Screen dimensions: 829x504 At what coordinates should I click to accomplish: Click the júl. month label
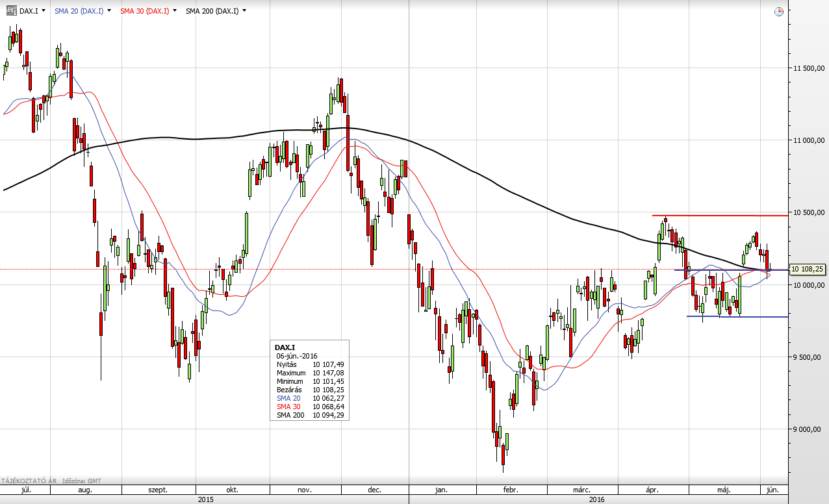pos(27,490)
